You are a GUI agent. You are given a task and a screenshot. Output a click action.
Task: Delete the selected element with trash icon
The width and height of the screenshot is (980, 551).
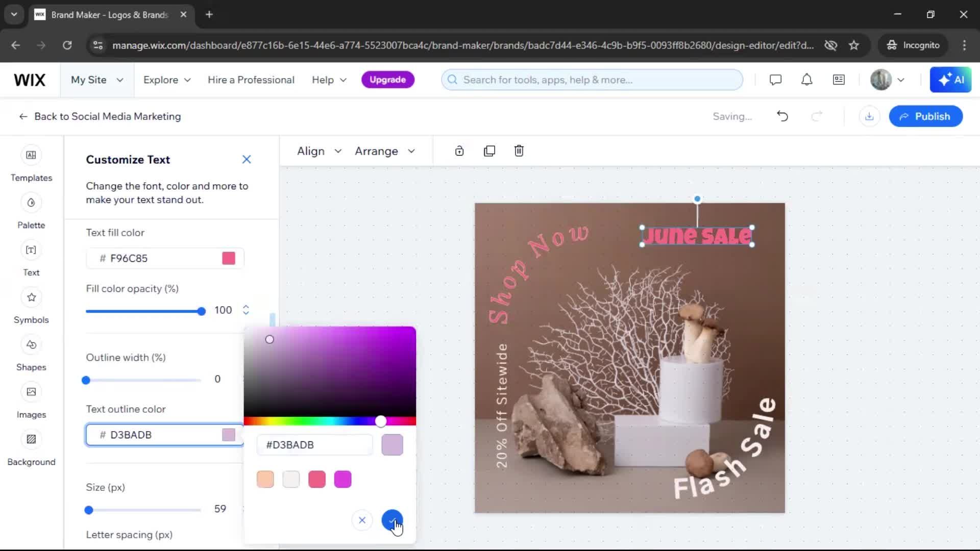coord(519,151)
